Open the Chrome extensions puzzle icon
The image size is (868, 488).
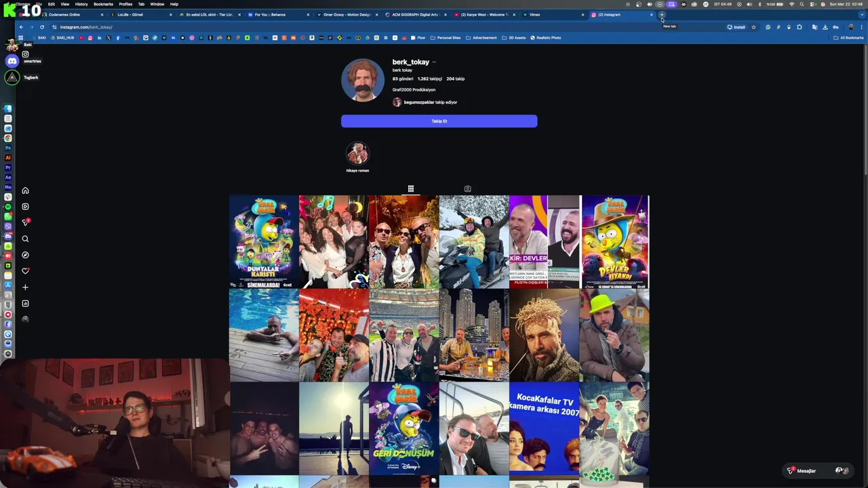pyautogui.click(x=800, y=27)
